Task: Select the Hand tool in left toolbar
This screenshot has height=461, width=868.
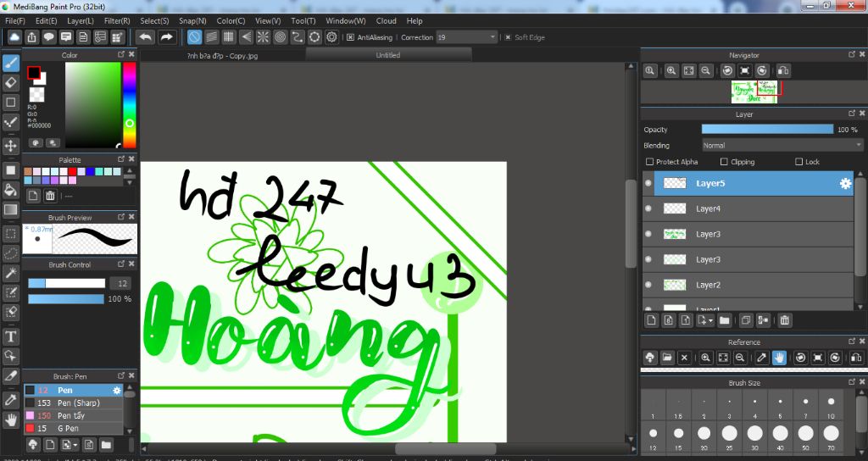Action: 10,420
